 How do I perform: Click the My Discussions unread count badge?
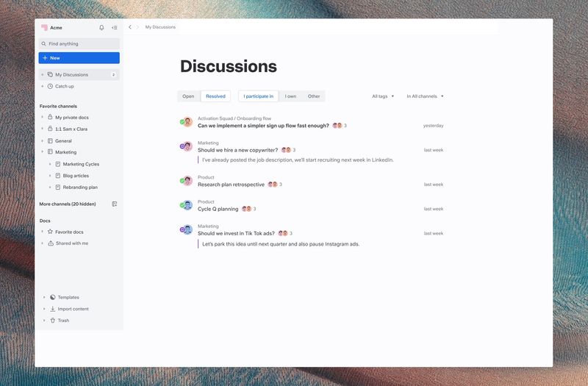click(x=113, y=75)
